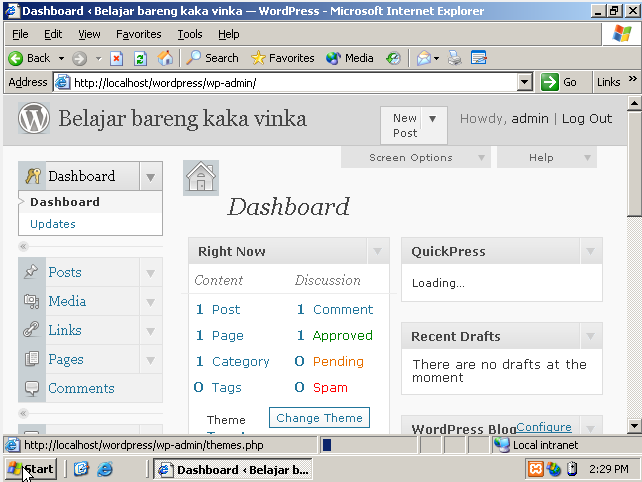Click the Edit page icon in toolbar
The image size is (642, 482).
point(478,58)
